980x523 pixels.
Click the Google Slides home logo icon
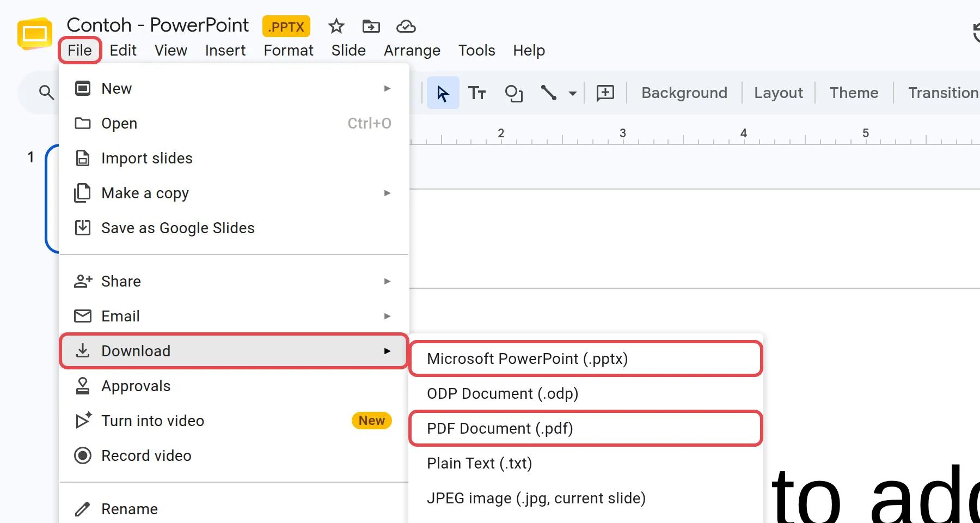click(x=34, y=34)
